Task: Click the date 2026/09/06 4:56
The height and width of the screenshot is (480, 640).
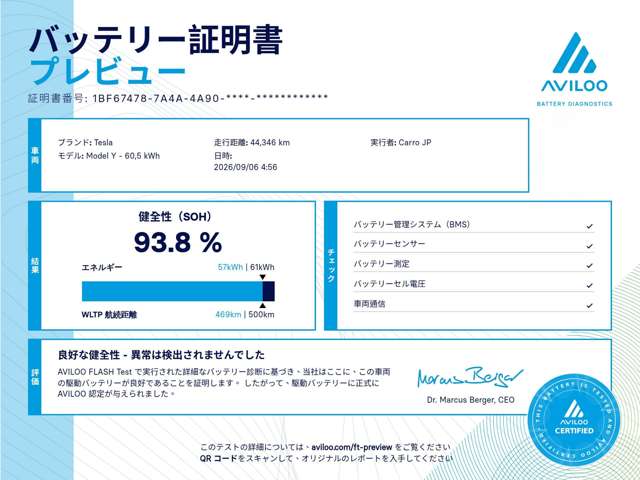Action: pos(245,167)
